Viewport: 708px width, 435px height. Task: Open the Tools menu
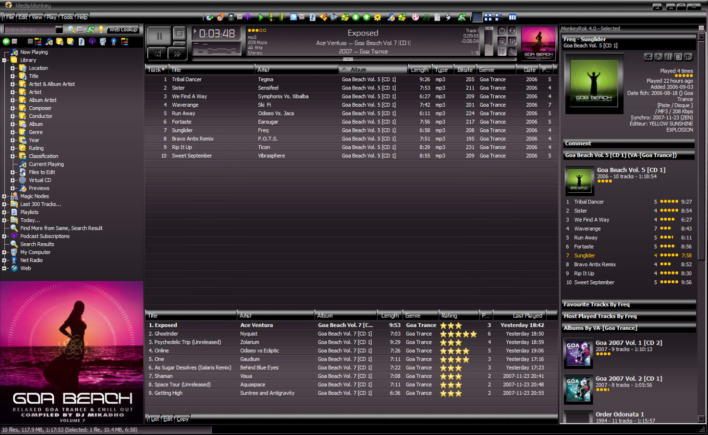coord(66,17)
